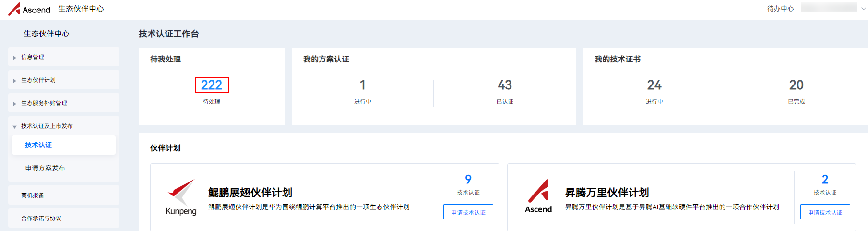Screen dimensions: 868x231
Task: Click the blurred username in header
Action: pos(829,8)
